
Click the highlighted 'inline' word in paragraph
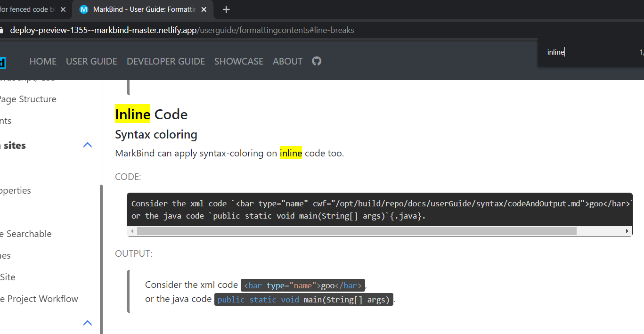tap(291, 153)
